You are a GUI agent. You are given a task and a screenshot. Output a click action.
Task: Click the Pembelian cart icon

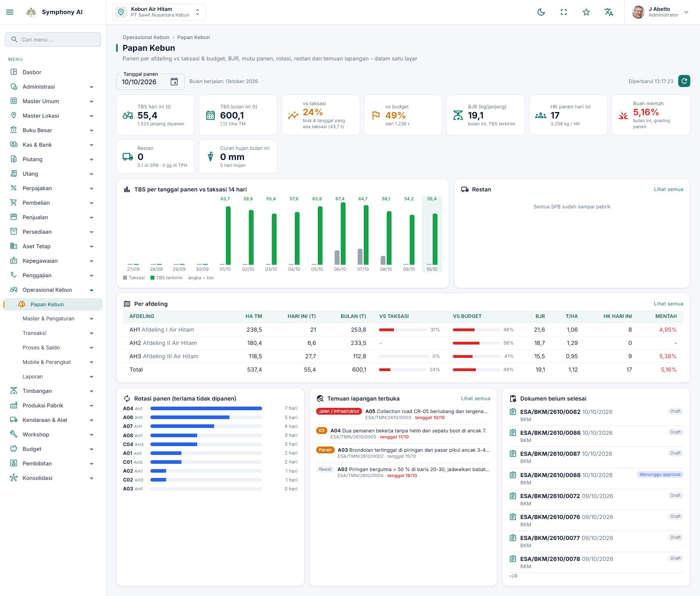[x=14, y=203]
